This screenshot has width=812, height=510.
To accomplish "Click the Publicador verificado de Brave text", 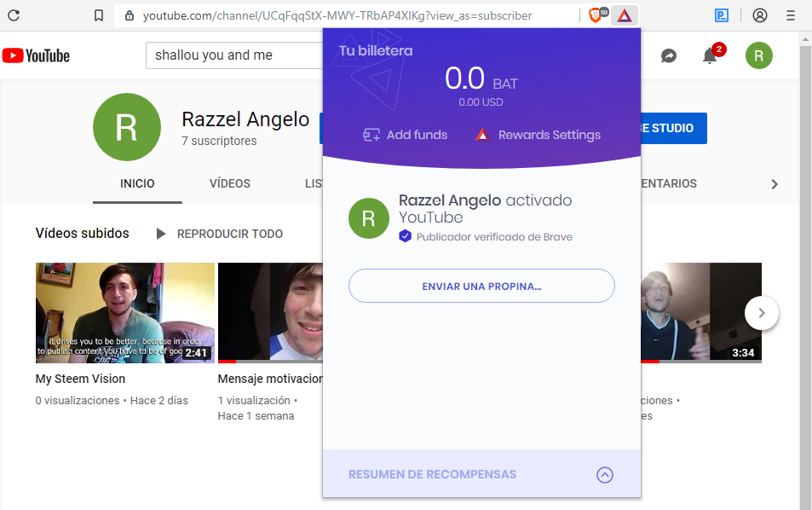I will 494,237.
